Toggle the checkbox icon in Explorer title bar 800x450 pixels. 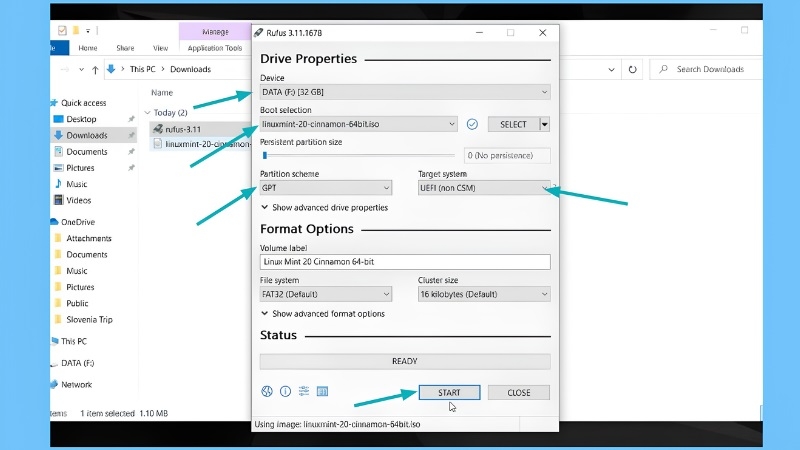click(62, 31)
